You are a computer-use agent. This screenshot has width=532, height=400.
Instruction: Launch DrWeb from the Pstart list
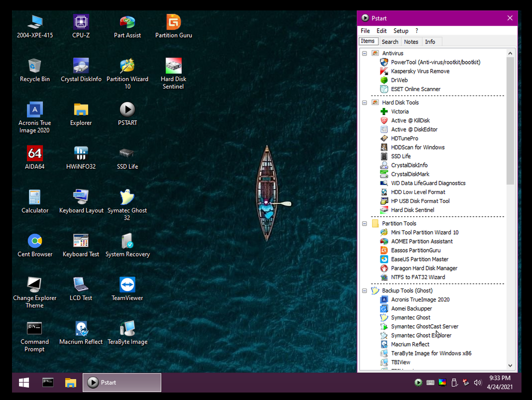point(394,80)
